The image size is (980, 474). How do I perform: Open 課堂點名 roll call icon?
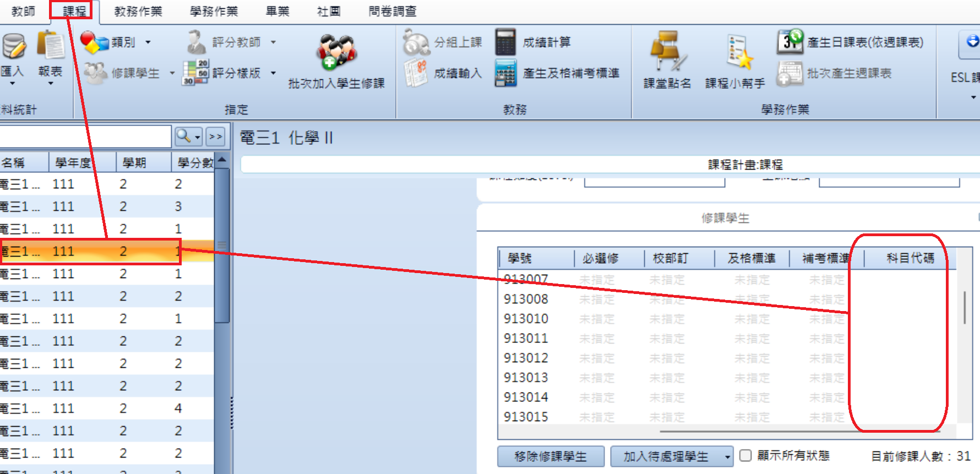pos(668,51)
